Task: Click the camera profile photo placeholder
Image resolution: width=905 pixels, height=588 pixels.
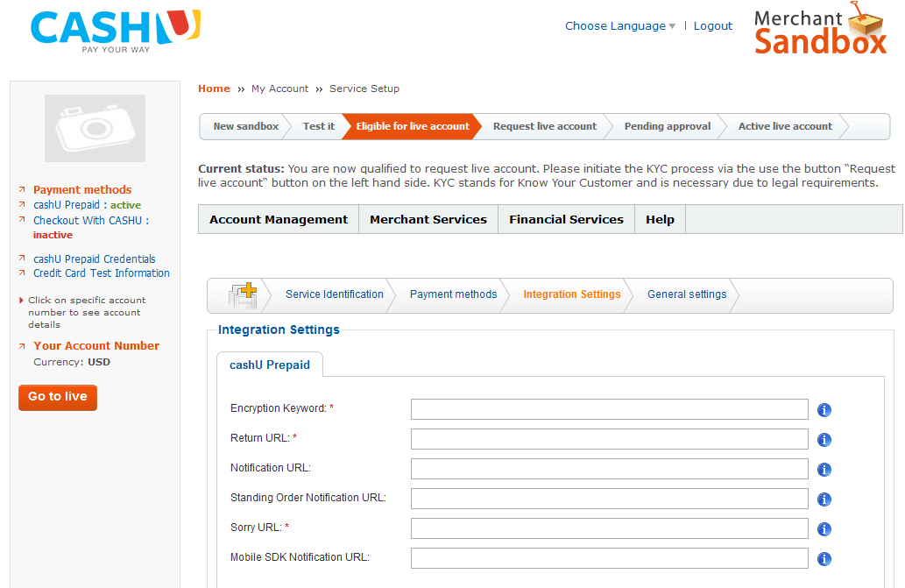Action: (x=95, y=128)
